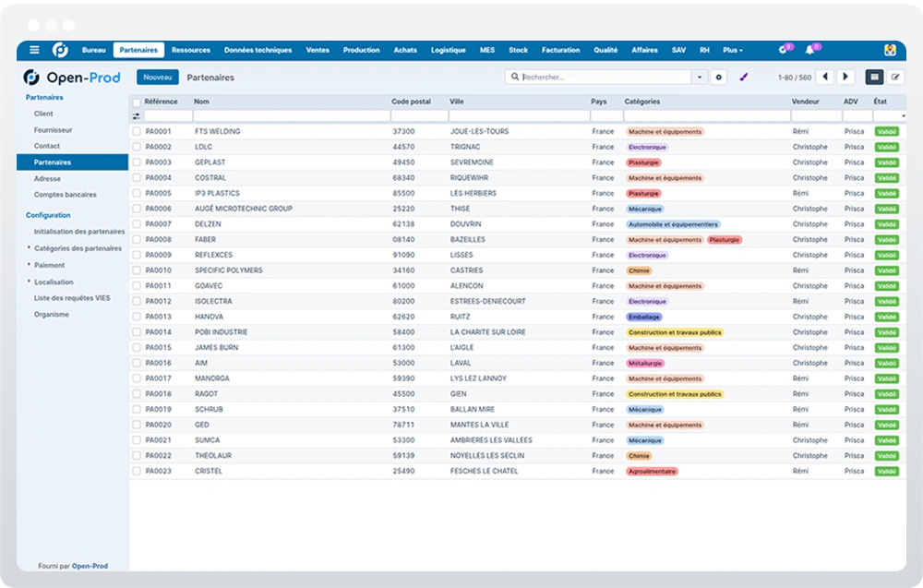This screenshot has width=923, height=588.
Task: Open the POBI INDUSTRIE record
Action: pyautogui.click(x=222, y=332)
